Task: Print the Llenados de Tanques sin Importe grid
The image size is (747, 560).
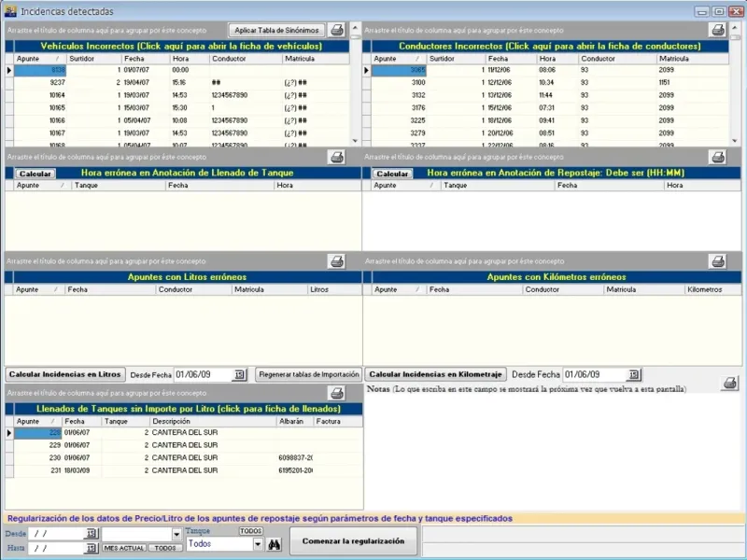Action: tap(337, 394)
